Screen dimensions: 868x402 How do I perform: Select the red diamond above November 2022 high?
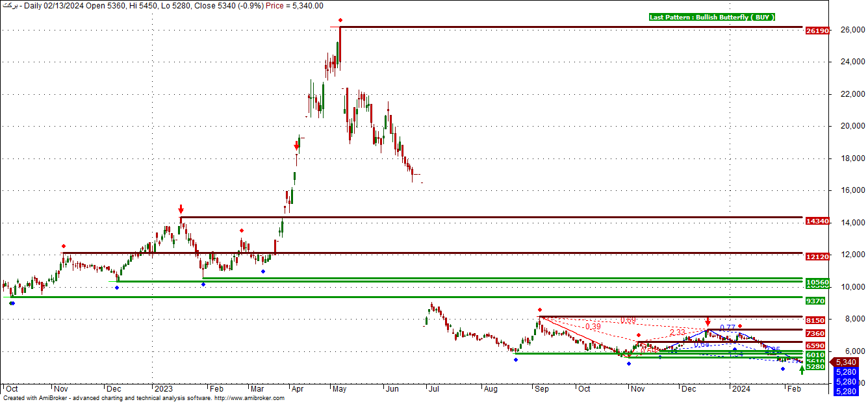point(64,246)
